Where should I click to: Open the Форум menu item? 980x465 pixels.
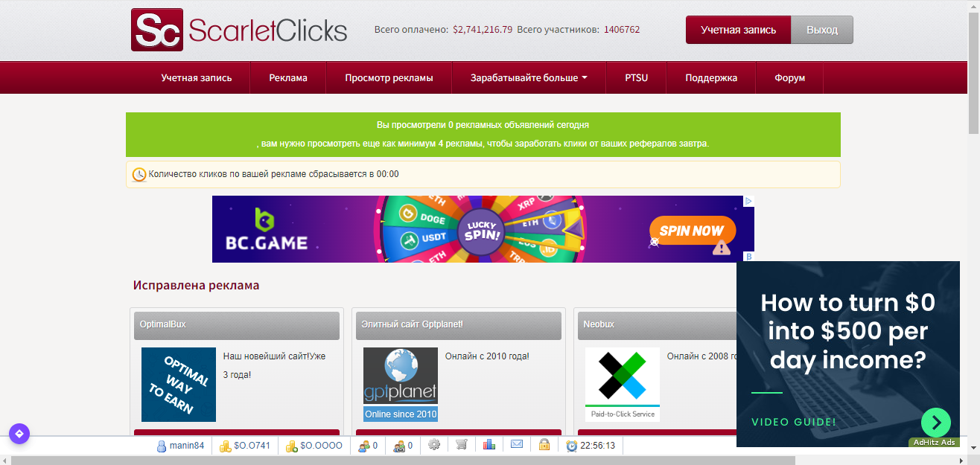click(789, 77)
